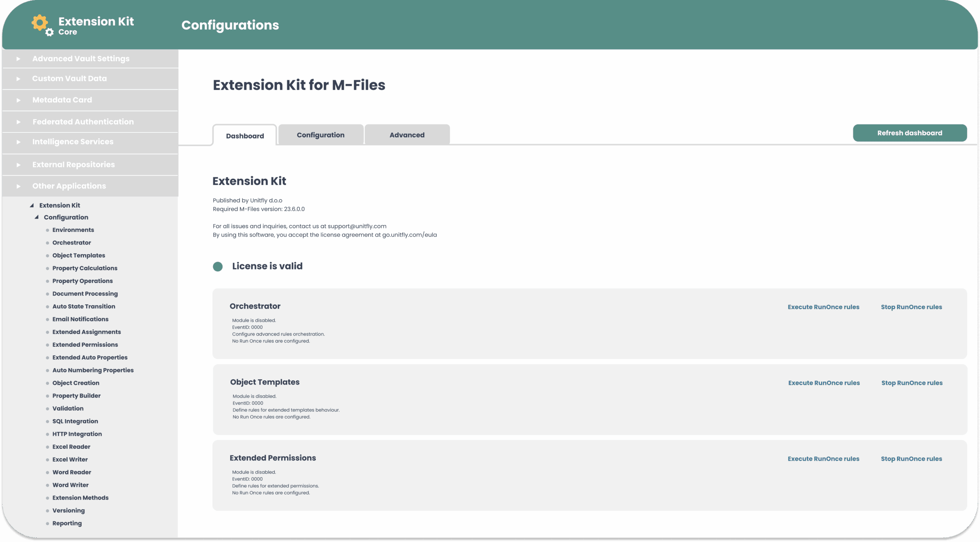Switch to the Configuration tab
Image resolution: width=980 pixels, height=542 pixels.
pyautogui.click(x=320, y=135)
